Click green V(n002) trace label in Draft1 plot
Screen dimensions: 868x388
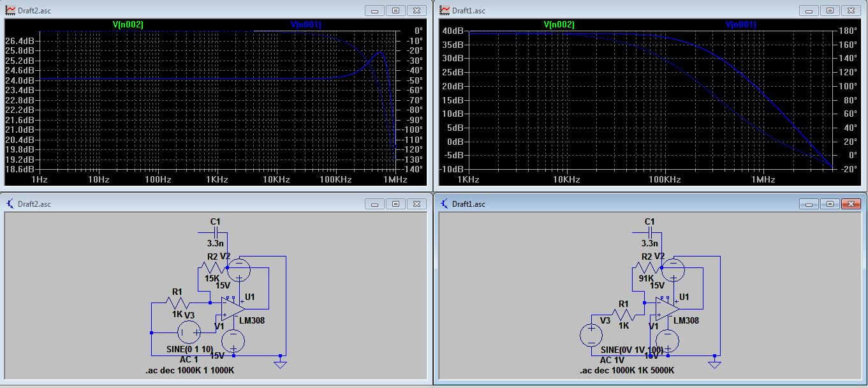559,25
